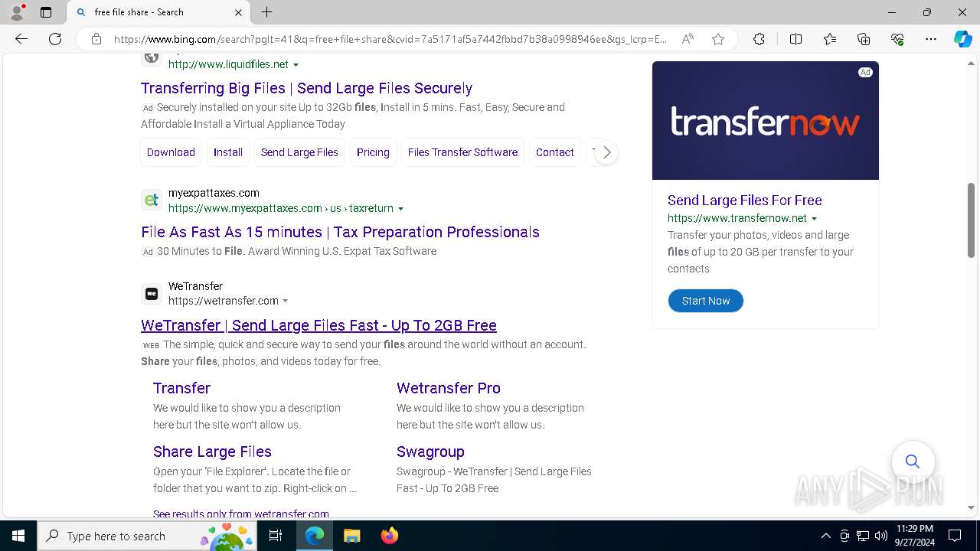Open the Send Large Files sitelink

(299, 152)
